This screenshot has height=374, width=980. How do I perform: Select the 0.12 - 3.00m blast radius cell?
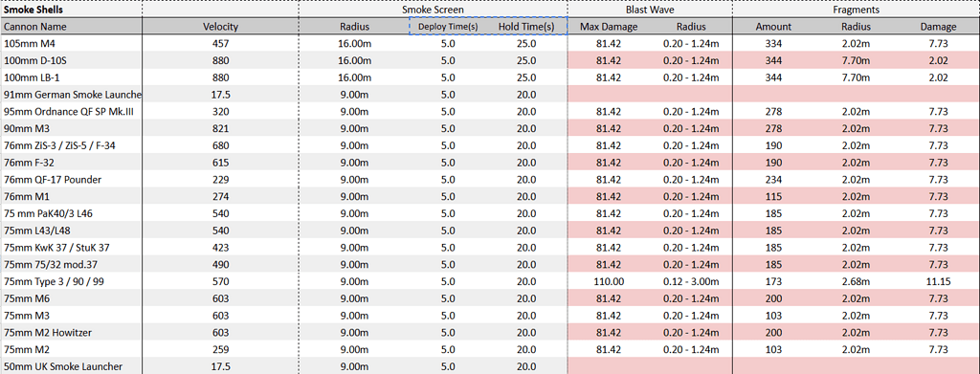coord(691,281)
